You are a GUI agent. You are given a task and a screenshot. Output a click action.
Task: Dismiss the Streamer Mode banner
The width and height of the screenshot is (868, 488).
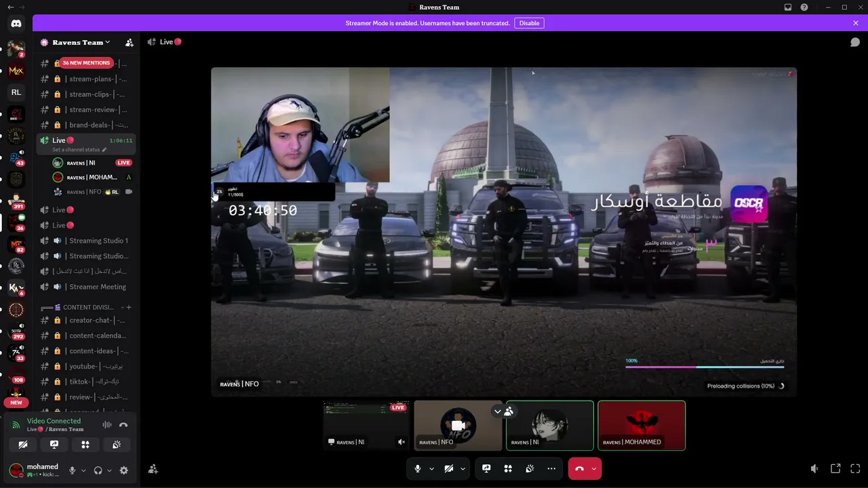click(x=856, y=23)
